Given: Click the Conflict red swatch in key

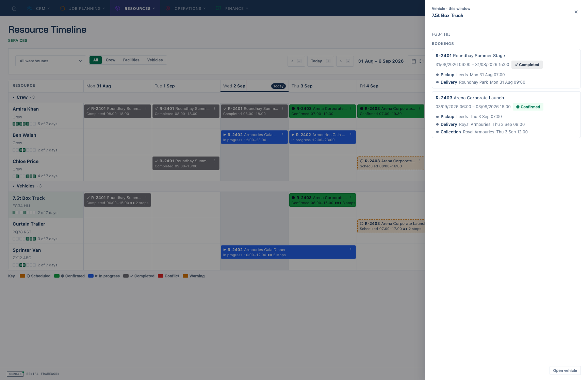Looking at the screenshot, I should tap(161, 276).
